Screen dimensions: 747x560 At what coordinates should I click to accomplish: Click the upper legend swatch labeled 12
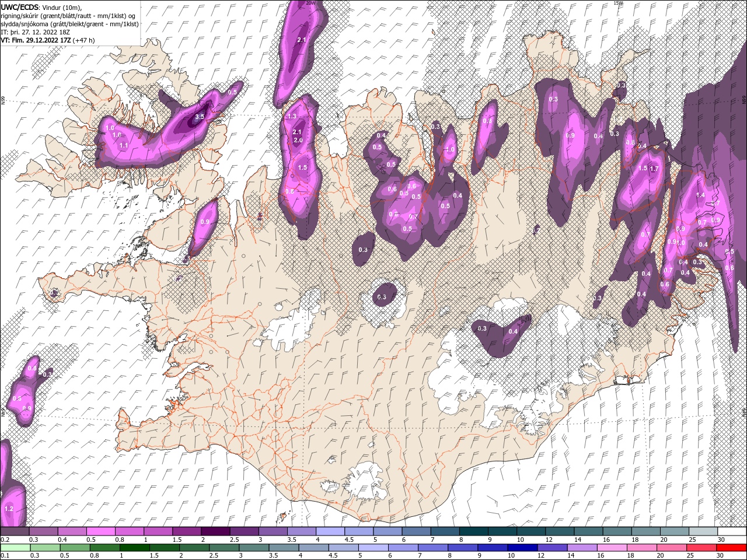click(x=560, y=531)
